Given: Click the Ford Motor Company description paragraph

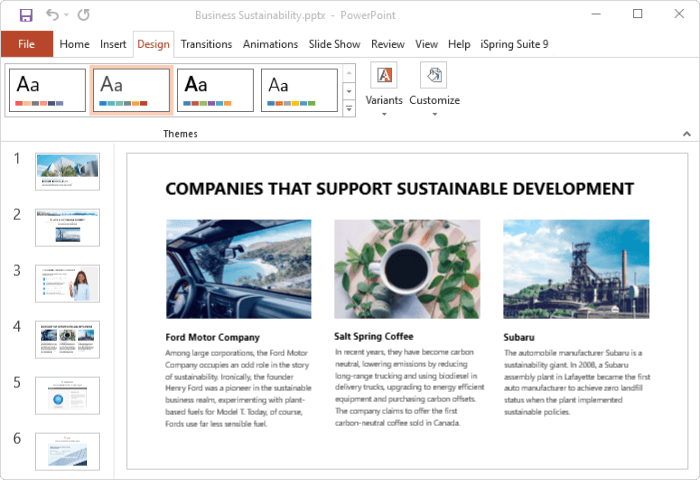Looking at the screenshot, I should point(238,388).
